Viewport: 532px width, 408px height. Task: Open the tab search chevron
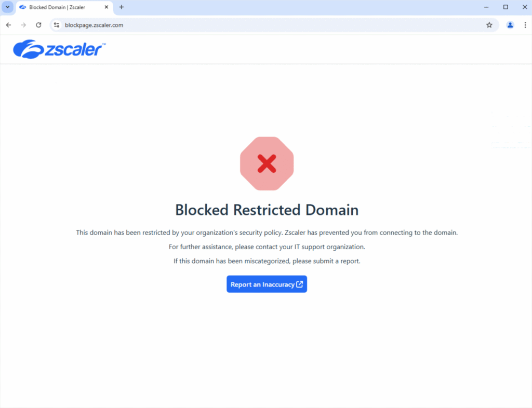click(7, 7)
